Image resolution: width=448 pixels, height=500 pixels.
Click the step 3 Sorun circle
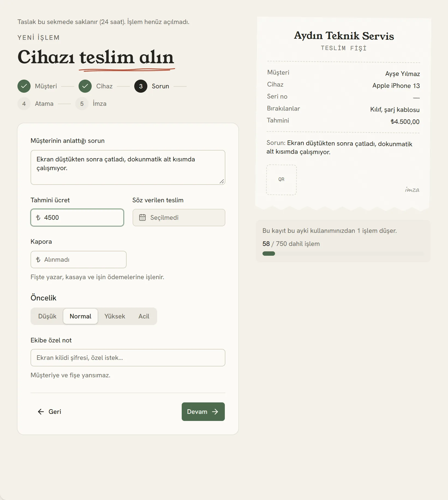[x=141, y=86]
